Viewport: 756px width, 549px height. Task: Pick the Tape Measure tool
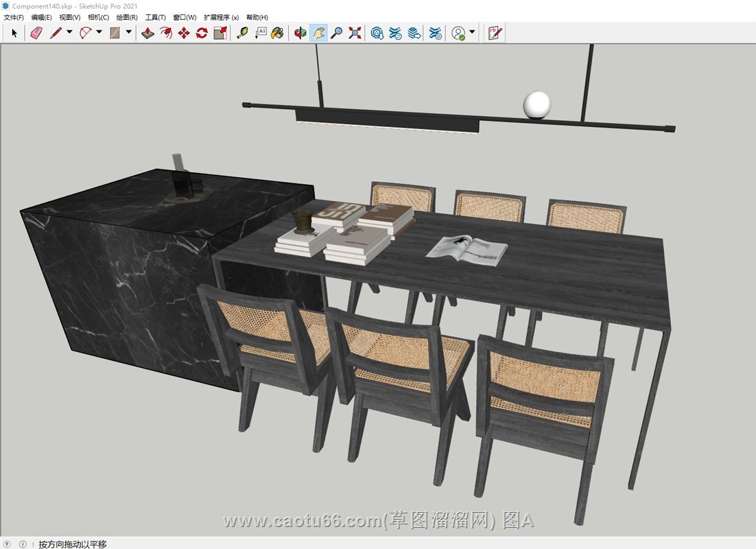coord(242,32)
